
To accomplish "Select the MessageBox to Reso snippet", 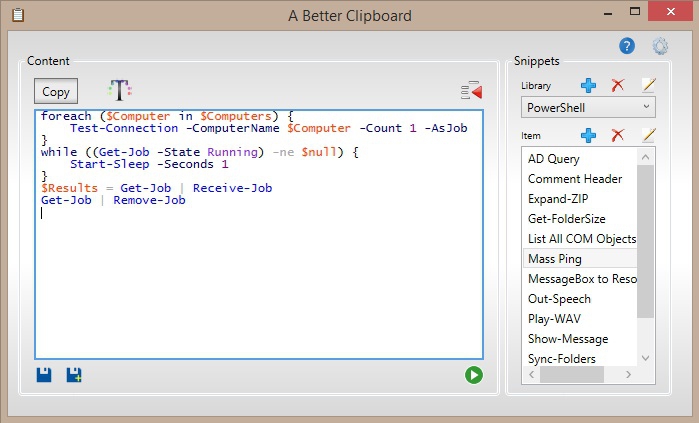I will (x=580, y=279).
